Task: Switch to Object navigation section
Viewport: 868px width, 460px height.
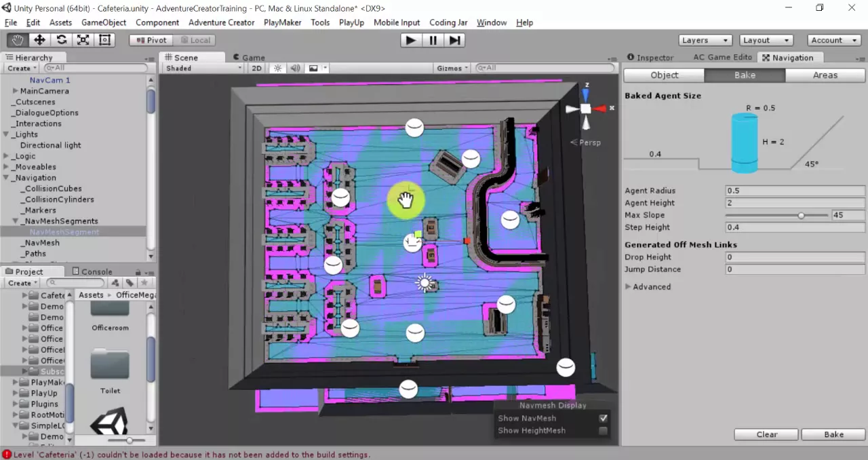Action: coord(664,75)
